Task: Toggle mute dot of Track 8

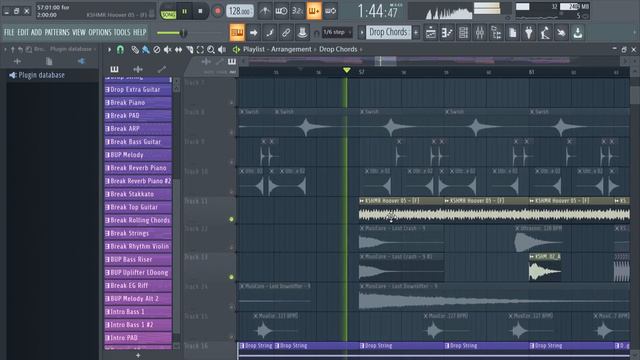Action: point(231,133)
